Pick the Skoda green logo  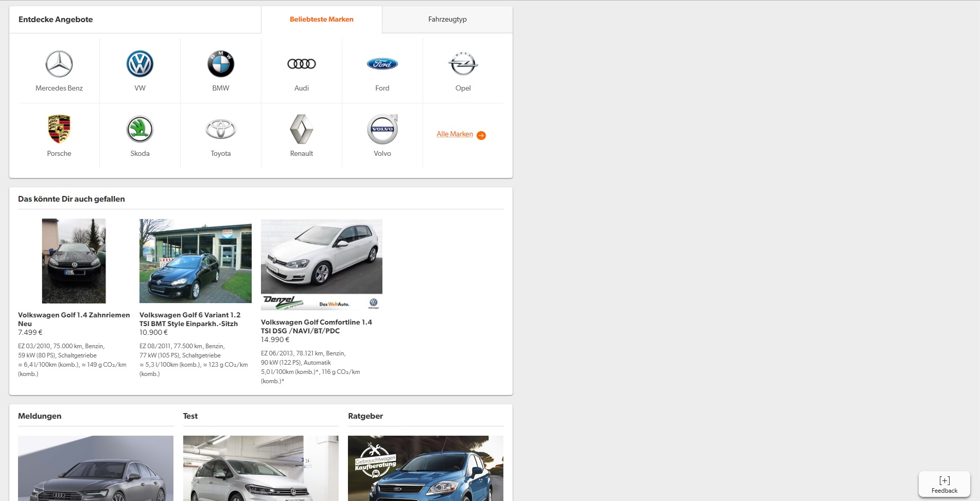(140, 129)
